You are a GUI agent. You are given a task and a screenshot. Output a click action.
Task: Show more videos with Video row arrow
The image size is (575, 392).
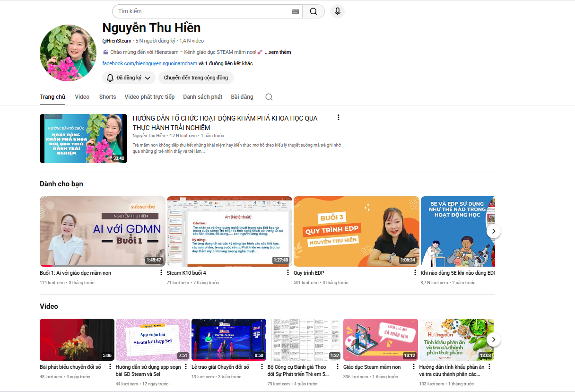coord(493,340)
